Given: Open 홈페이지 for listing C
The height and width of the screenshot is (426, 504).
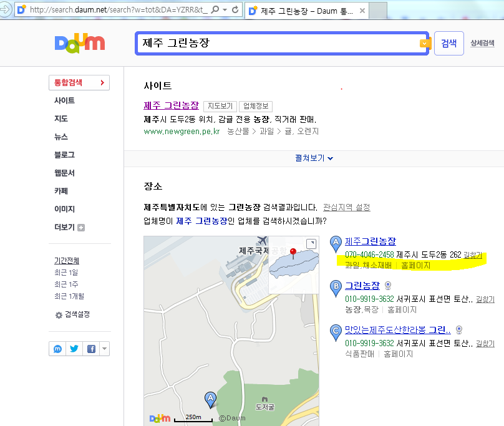Looking at the screenshot, I should pyautogui.click(x=398, y=354).
